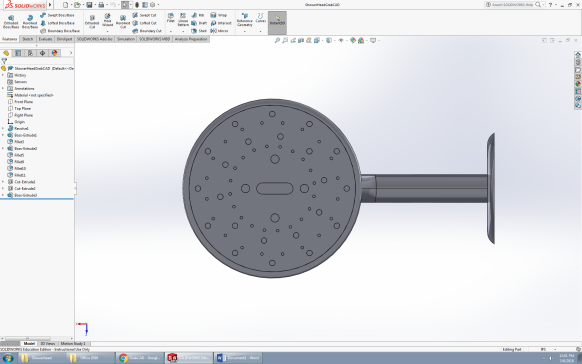
Task: Select the Extruded Boss/Base tool
Action: (11, 22)
